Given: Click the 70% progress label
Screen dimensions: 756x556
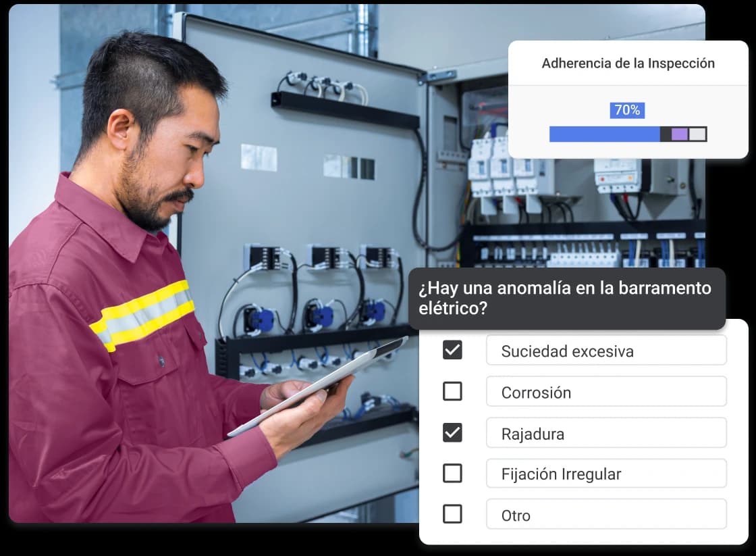Looking at the screenshot, I should pos(627,110).
